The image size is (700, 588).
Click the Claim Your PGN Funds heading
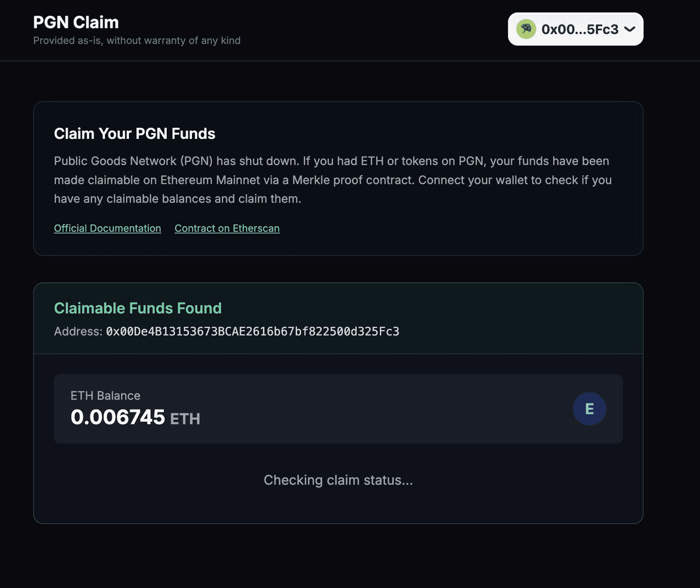click(x=135, y=134)
